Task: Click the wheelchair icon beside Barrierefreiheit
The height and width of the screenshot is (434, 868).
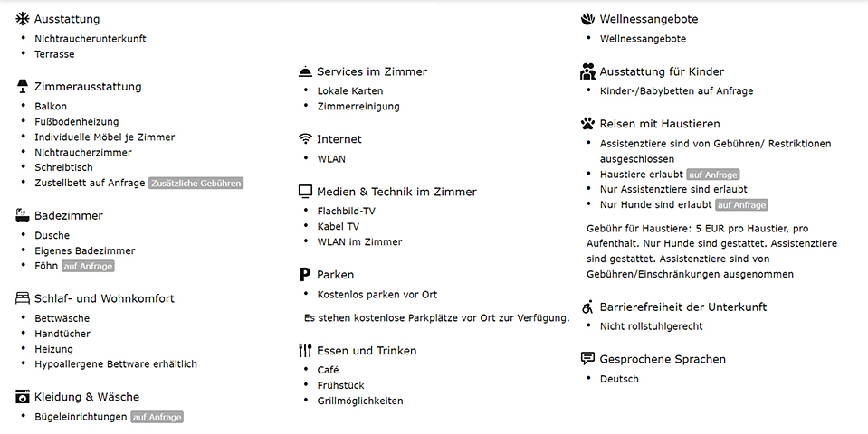Action: click(587, 307)
